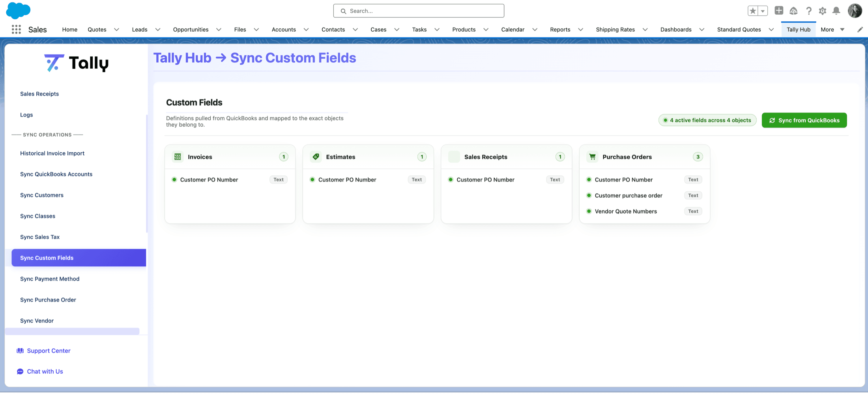Click Customer purchase order field row

644,195
